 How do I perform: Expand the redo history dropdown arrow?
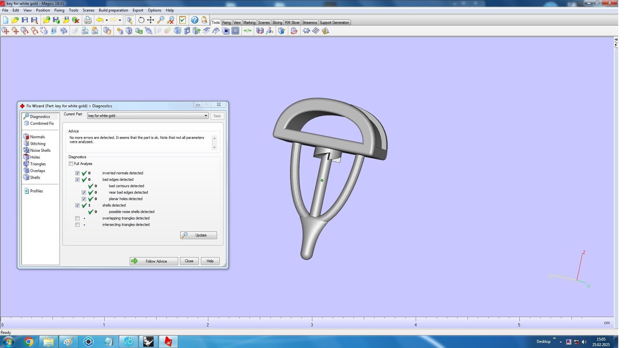[x=120, y=20]
